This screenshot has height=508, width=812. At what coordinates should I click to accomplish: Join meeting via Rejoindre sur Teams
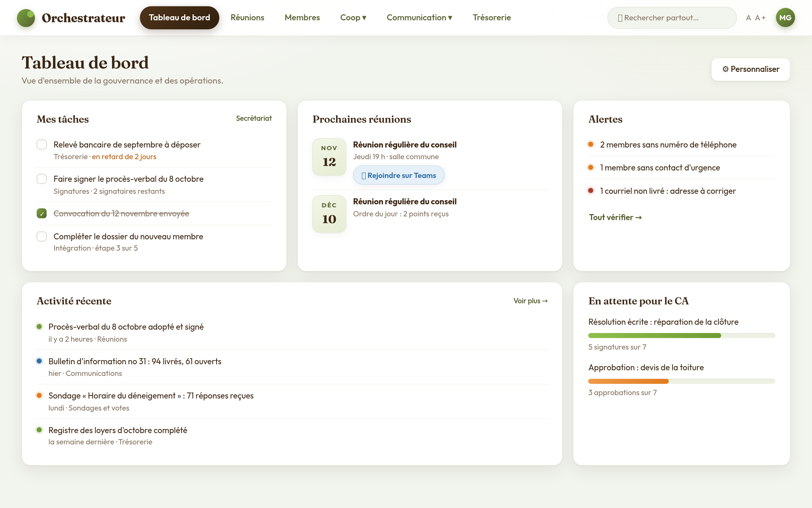[x=399, y=175]
